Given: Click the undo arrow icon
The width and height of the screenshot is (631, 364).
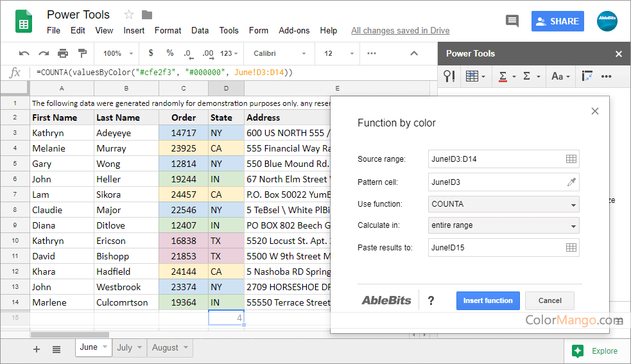Looking at the screenshot, I should click(x=24, y=53).
